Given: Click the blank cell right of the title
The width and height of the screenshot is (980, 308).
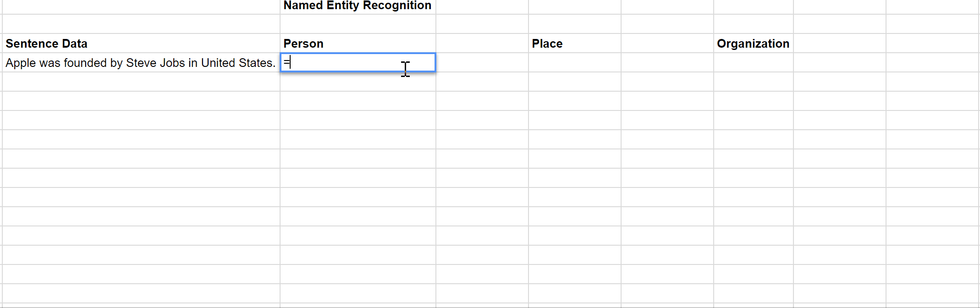Looking at the screenshot, I should (x=481, y=6).
